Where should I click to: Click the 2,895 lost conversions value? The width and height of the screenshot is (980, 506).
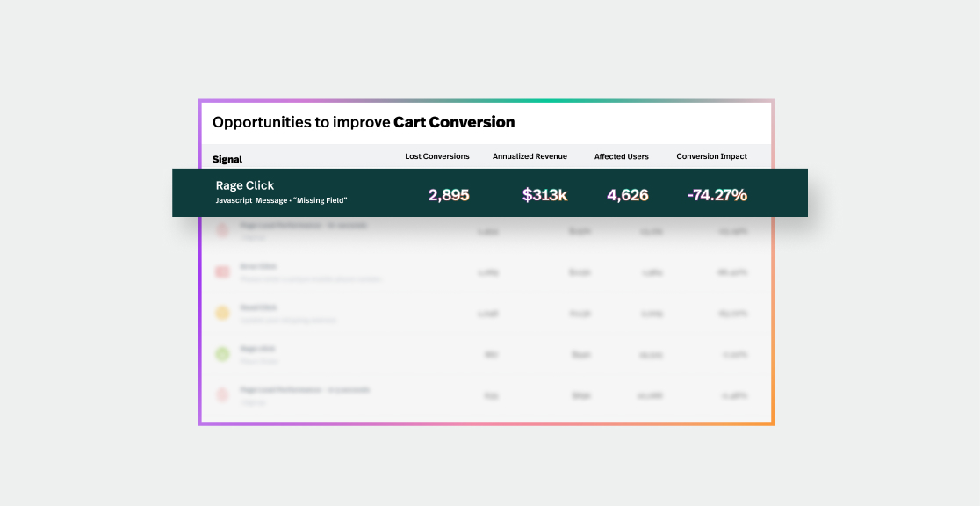[x=449, y=194]
